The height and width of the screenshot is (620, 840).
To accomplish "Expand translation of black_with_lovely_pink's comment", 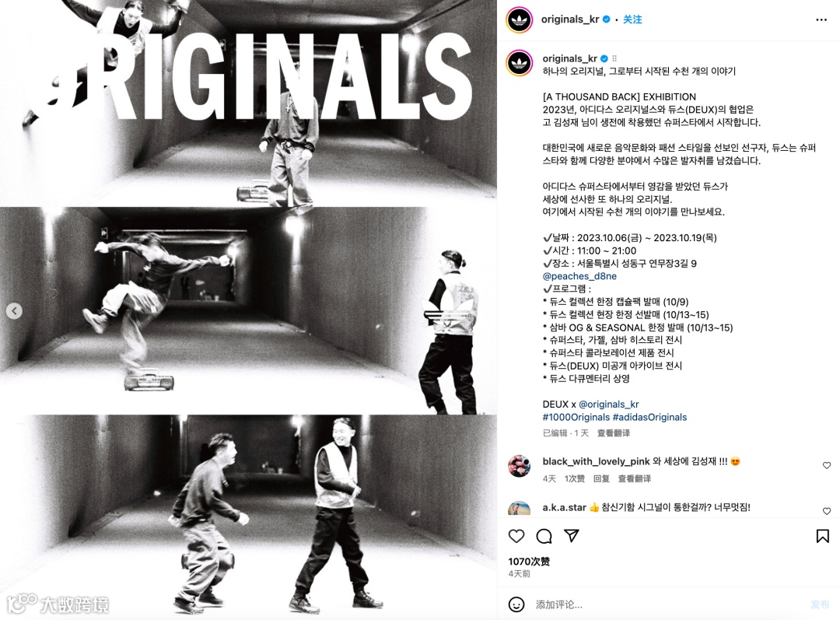I will point(635,478).
